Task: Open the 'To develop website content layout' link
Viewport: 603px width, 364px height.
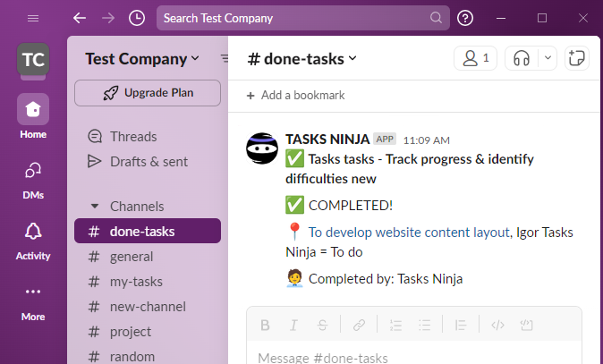Action: 409,233
